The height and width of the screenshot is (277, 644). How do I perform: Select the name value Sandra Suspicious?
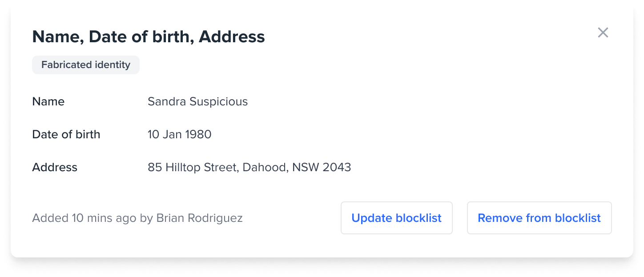[x=197, y=101]
